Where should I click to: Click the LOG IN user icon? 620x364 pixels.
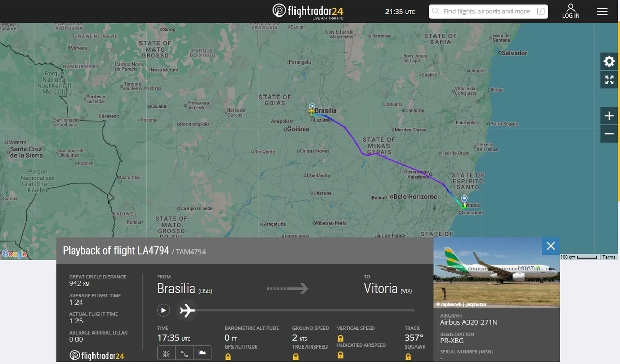pyautogui.click(x=570, y=11)
